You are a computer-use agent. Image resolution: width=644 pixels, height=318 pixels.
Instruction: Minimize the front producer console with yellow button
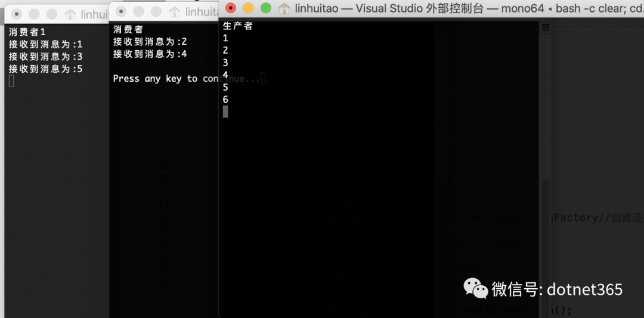click(249, 8)
